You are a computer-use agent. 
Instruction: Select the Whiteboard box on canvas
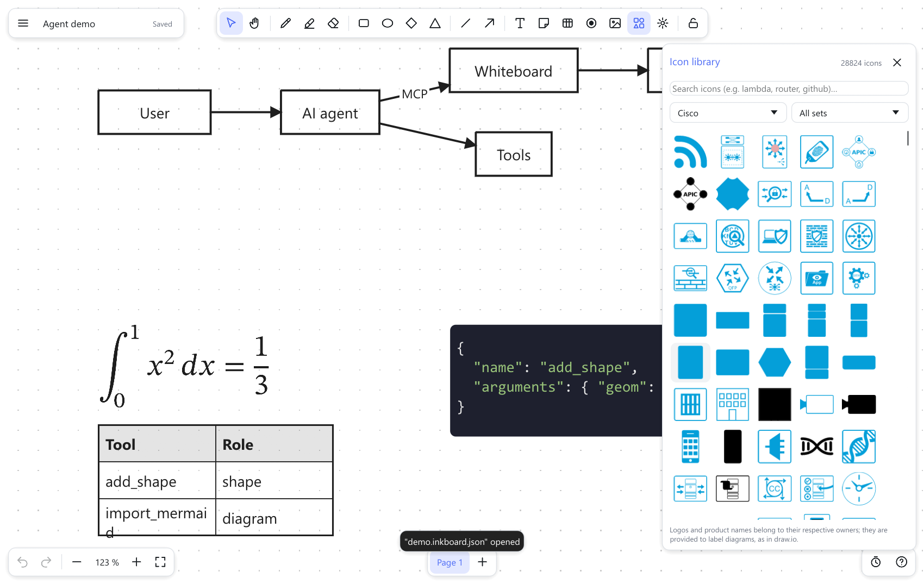tap(514, 71)
